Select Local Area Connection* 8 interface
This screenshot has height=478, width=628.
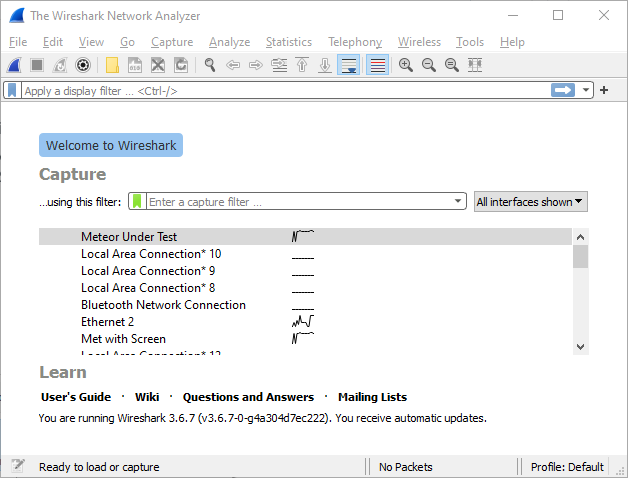point(305,288)
